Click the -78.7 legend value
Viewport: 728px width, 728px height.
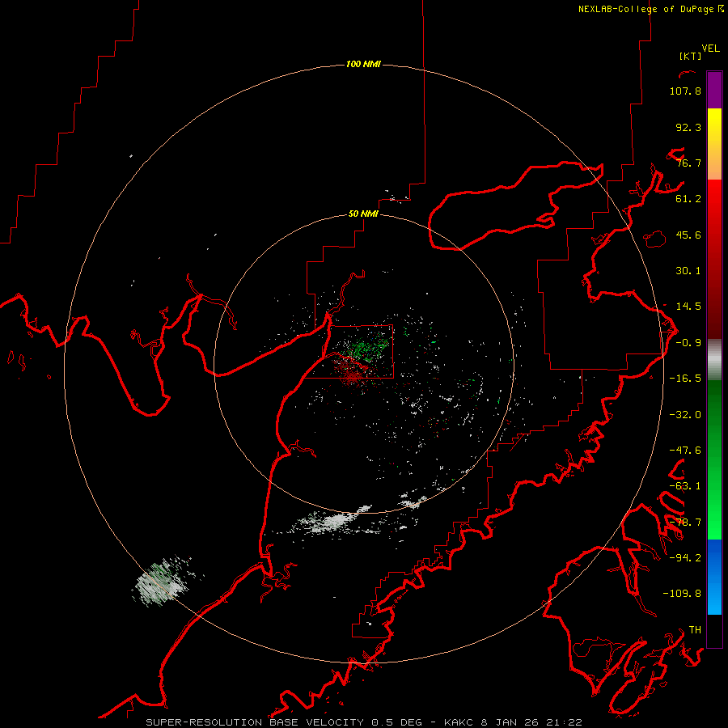click(685, 523)
